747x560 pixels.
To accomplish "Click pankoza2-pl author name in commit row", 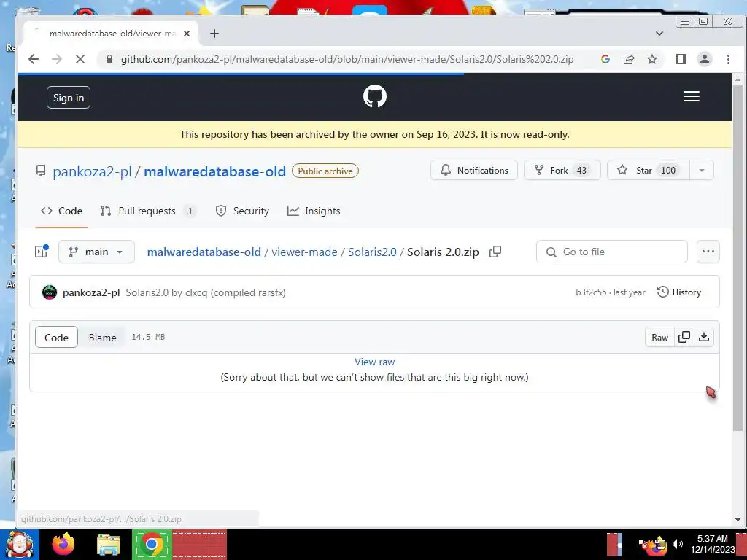I will 91,292.
